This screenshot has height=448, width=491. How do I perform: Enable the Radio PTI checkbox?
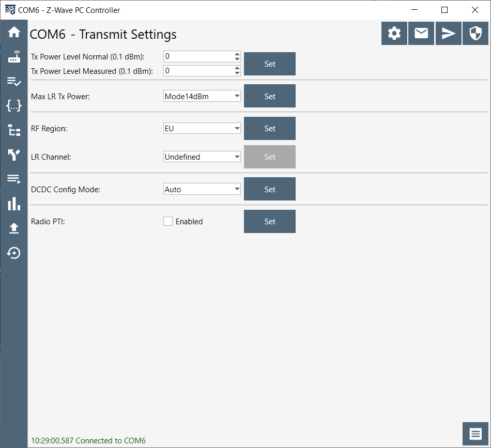(168, 222)
